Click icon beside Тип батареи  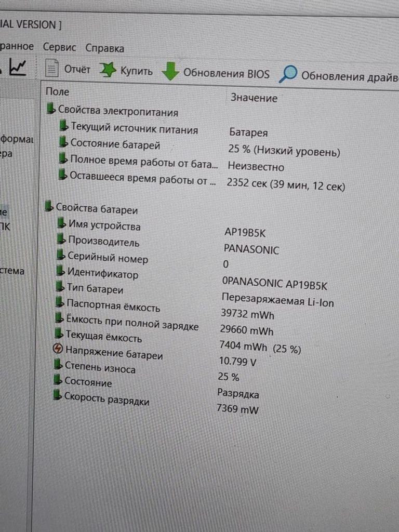(60, 286)
